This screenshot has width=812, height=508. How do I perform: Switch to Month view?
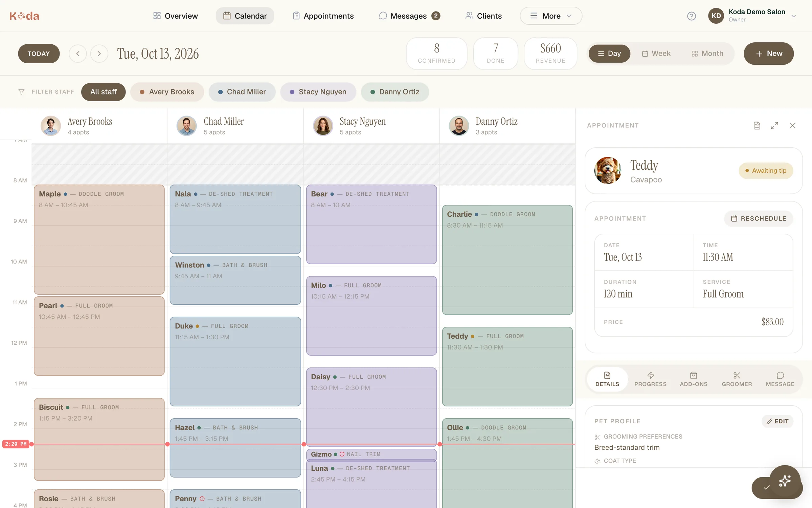tap(707, 54)
